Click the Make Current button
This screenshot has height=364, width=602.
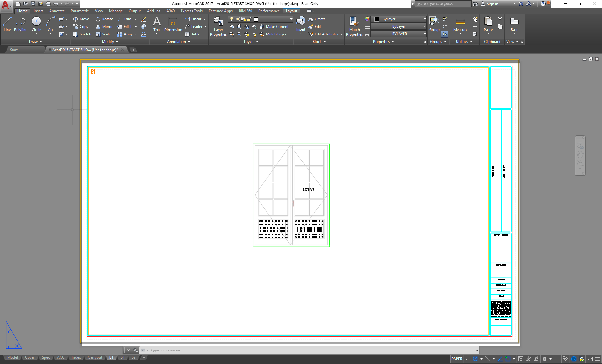[x=275, y=26]
